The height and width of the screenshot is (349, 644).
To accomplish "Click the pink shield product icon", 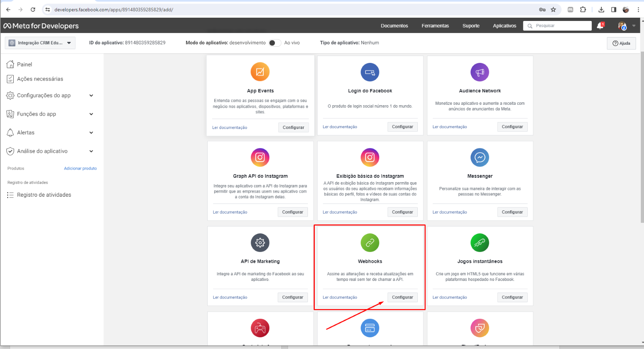I will [480, 328].
